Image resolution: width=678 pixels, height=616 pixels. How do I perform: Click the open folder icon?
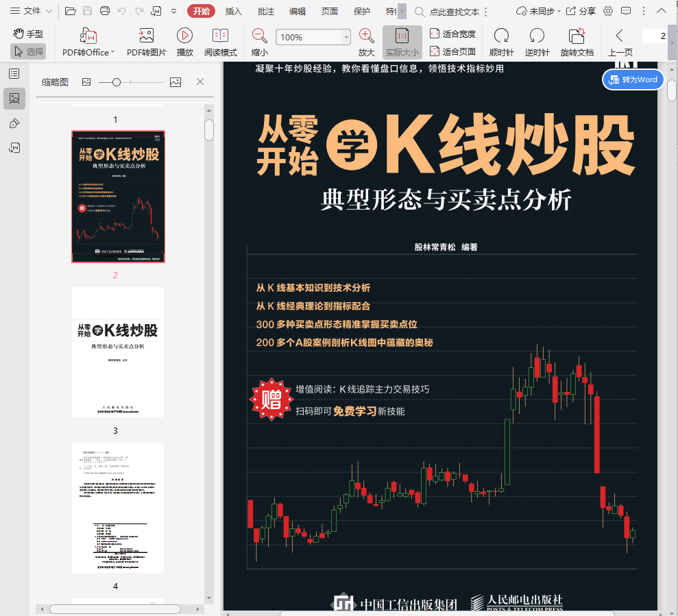[x=71, y=11]
